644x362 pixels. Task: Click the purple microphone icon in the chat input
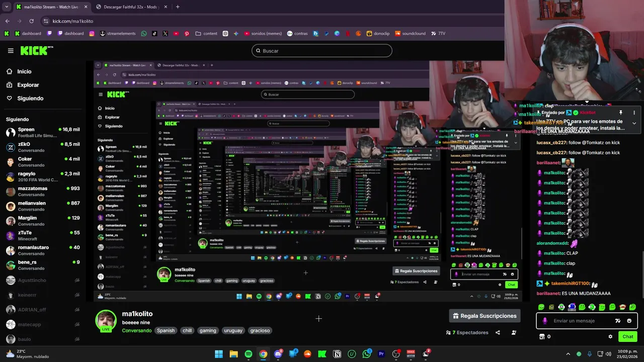[x=544, y=321]
